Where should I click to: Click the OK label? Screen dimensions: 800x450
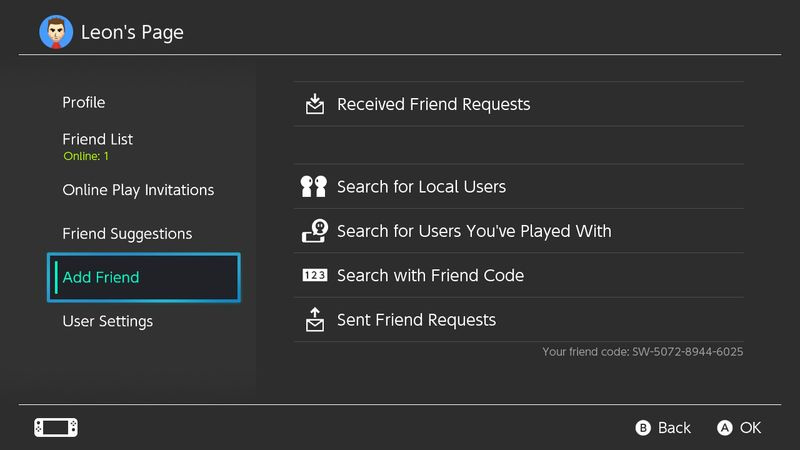click(751, 428)
